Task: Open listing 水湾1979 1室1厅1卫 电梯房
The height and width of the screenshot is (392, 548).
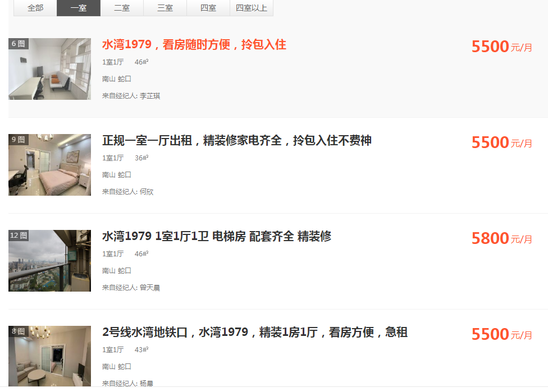Action: (217, 236)
